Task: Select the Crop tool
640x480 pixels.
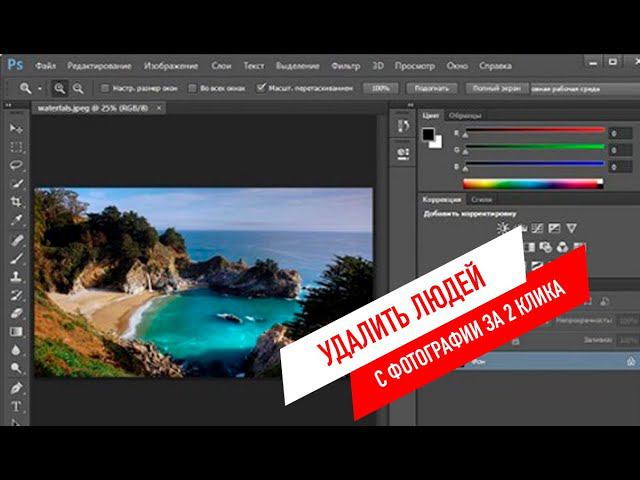Action: tap(16, 202)
